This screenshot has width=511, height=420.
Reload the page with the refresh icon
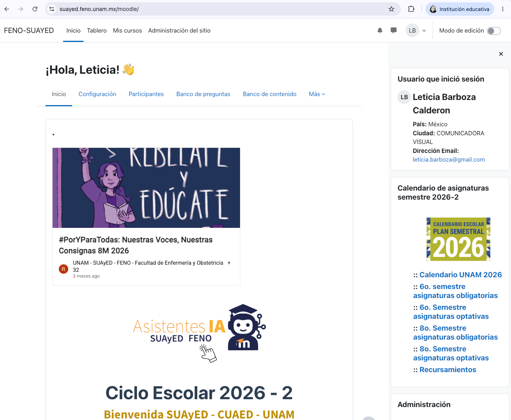pos(35,9)
